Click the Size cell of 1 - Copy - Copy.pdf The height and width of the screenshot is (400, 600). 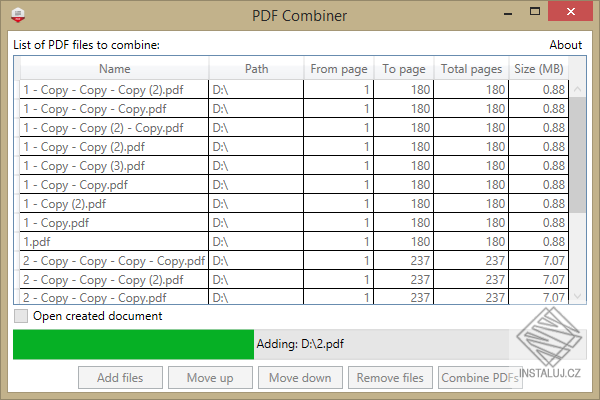tap(538, 184)
